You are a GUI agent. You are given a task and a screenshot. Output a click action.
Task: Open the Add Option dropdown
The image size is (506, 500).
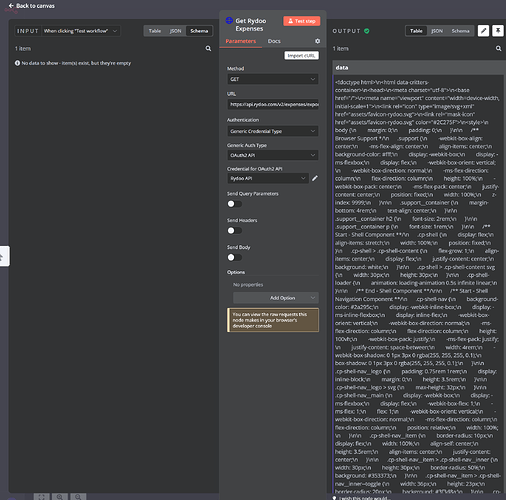click(276, 298)
